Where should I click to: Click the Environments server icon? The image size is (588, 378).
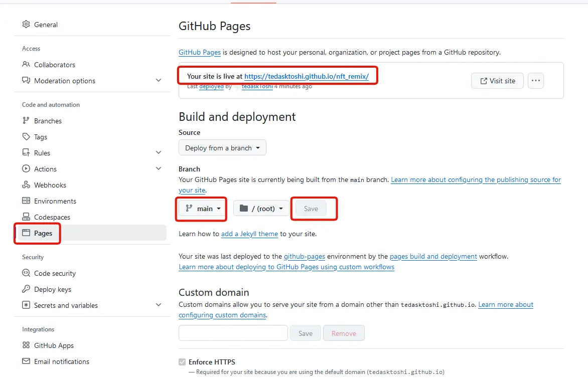coord(26,201)
